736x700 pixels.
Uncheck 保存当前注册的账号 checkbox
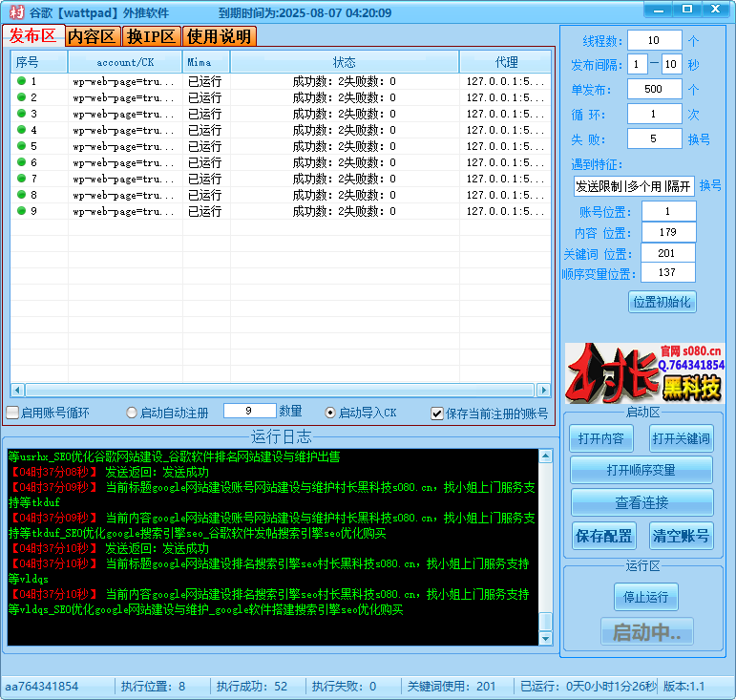pos(437,414)
